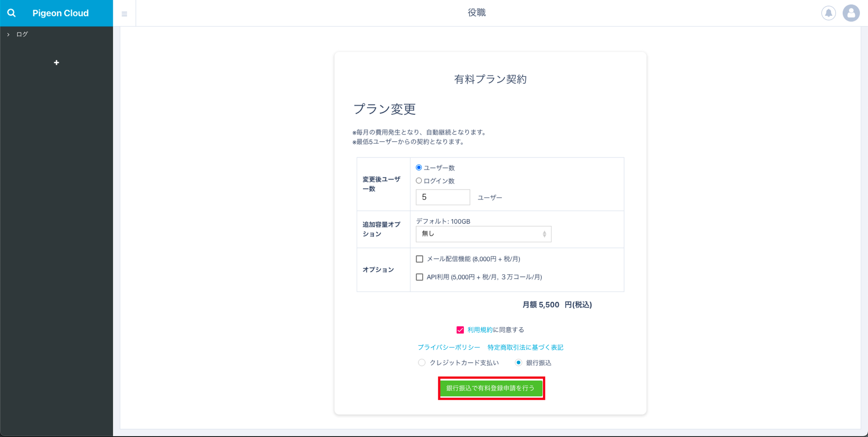Click 銀行振込で有料登録申請を行う button

click(491, 388)
